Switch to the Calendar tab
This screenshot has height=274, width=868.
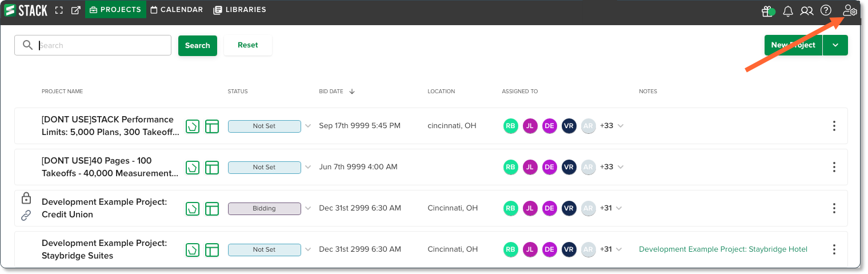(x=177, y=10)
